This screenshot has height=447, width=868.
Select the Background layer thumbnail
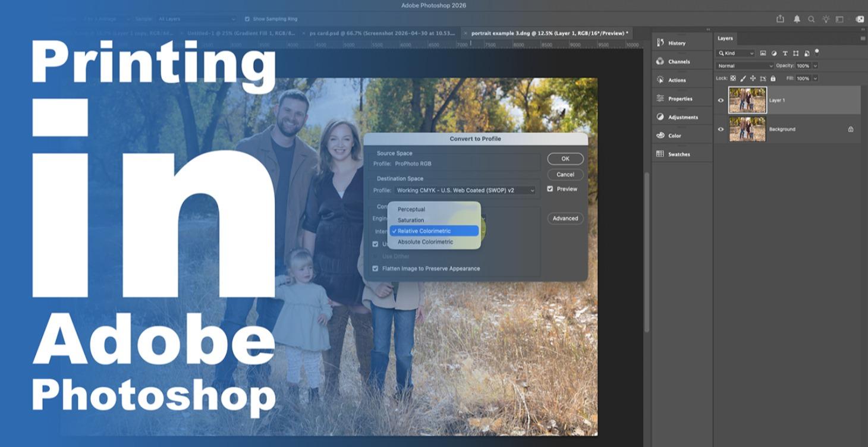pos(747,129)
